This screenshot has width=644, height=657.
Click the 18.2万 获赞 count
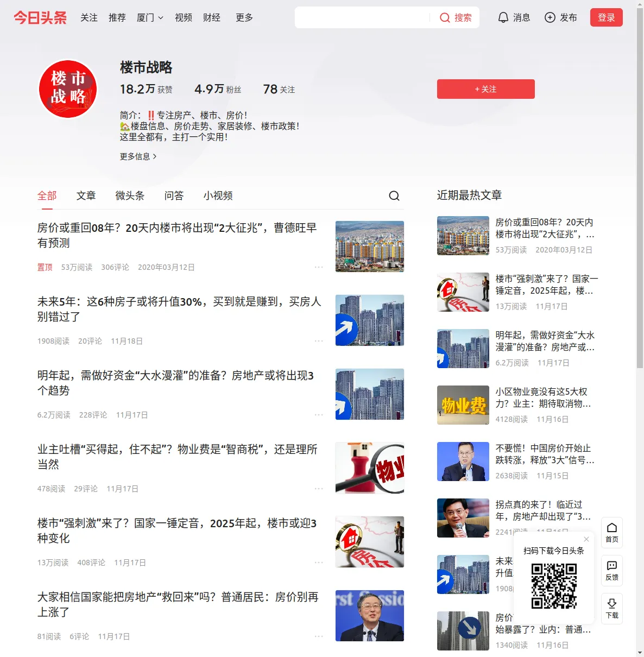[146, 89]
